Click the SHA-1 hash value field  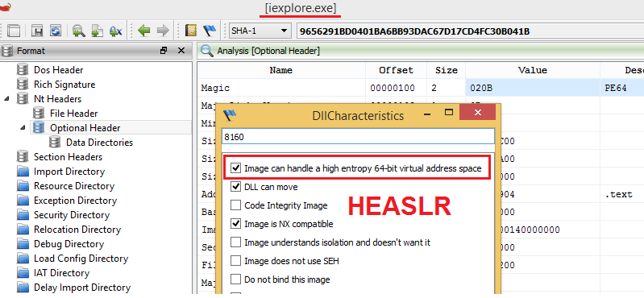[469, 31]
